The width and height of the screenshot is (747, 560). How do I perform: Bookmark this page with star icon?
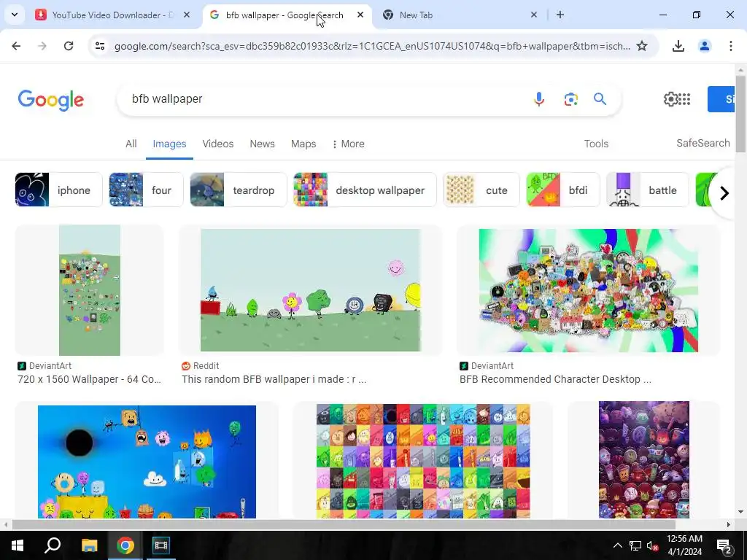642,46
